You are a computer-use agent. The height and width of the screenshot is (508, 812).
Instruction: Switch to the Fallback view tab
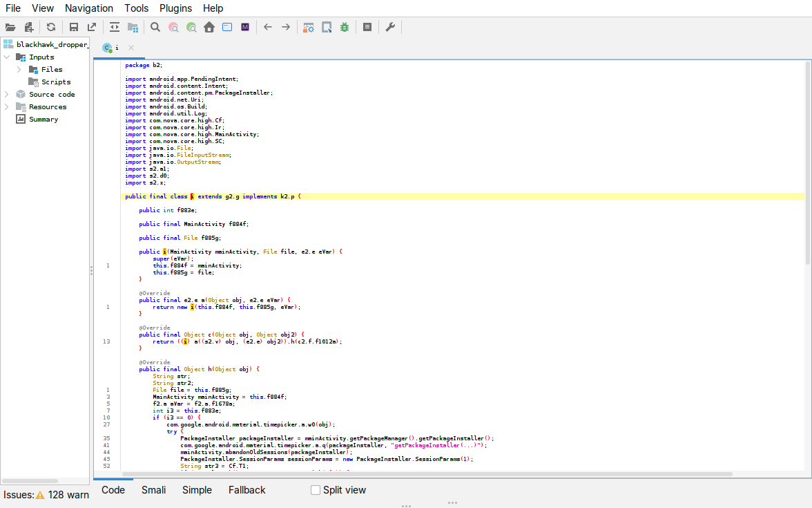click(247, 490)
